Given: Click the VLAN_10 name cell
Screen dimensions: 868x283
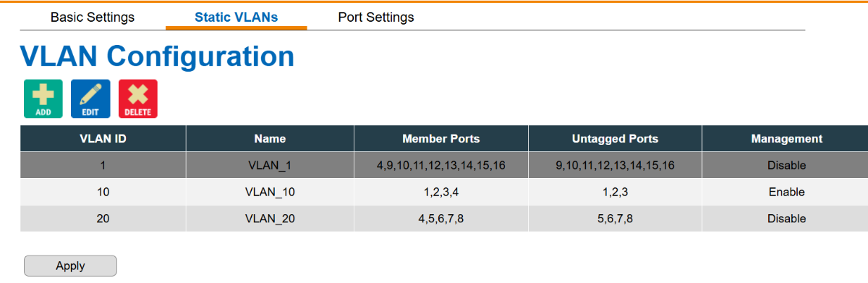Looking at the screenshot, I should click(x=270, y=192).
